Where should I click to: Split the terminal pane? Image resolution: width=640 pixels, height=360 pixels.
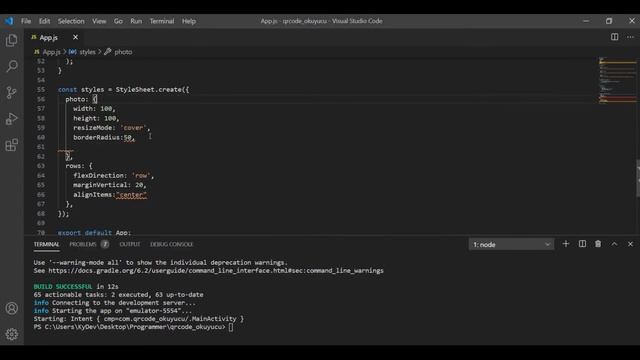(x=582, y=244)
